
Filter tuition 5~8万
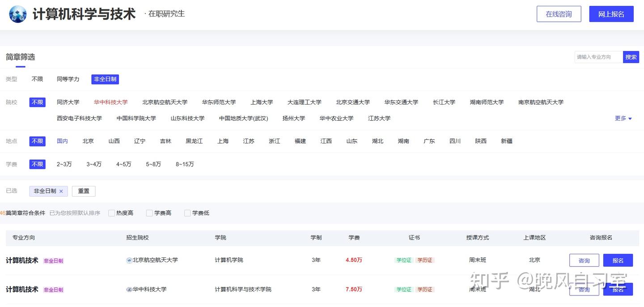click(x=153, y=164)
